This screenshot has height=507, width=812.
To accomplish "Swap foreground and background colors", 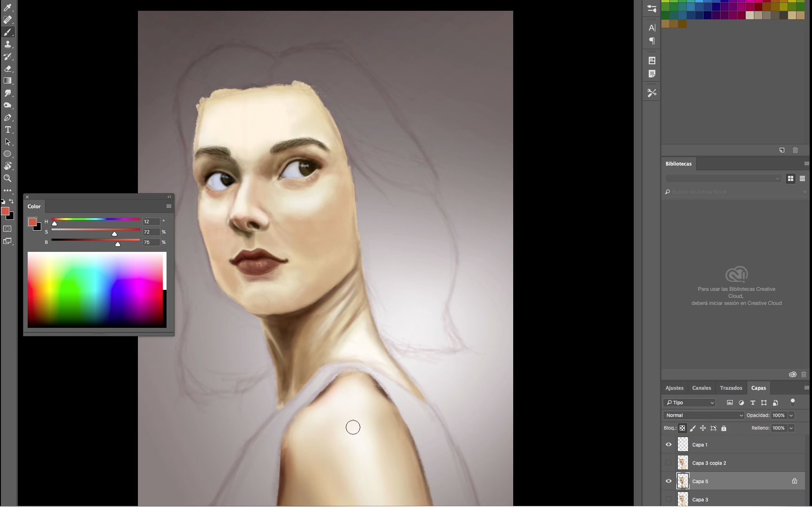I will (12, 201).
